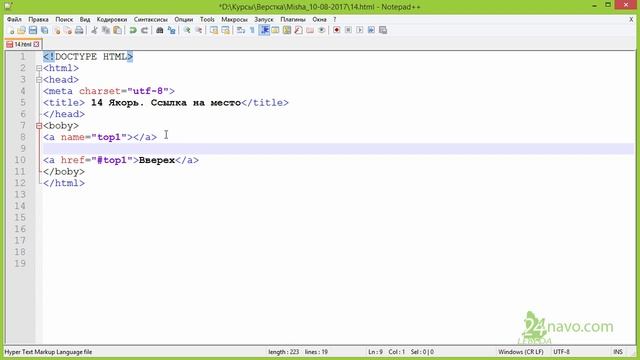
Task: Click length : 223 status entry
Action: coord(284,352)
